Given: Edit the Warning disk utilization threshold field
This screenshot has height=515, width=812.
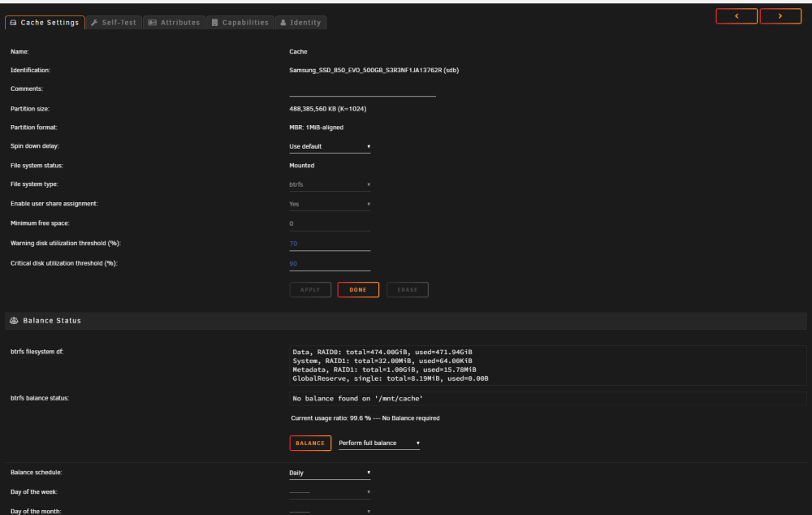Looking at the screenshot, I should pos(330,244).
